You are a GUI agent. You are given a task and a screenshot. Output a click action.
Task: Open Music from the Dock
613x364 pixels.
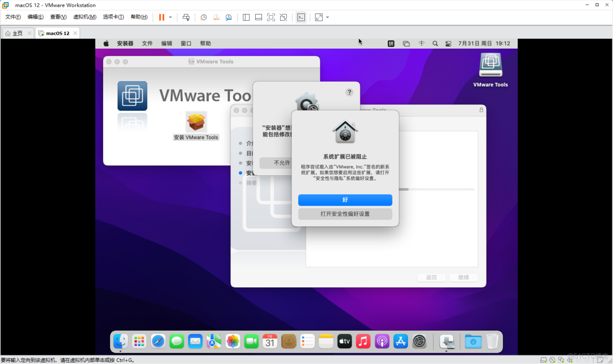coord(363,341)
